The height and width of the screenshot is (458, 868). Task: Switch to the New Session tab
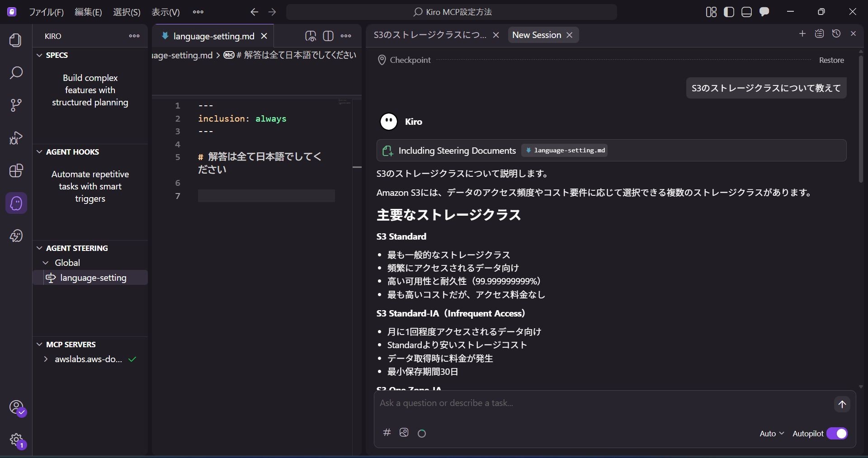pyautogui.click(x=537, y=35)
